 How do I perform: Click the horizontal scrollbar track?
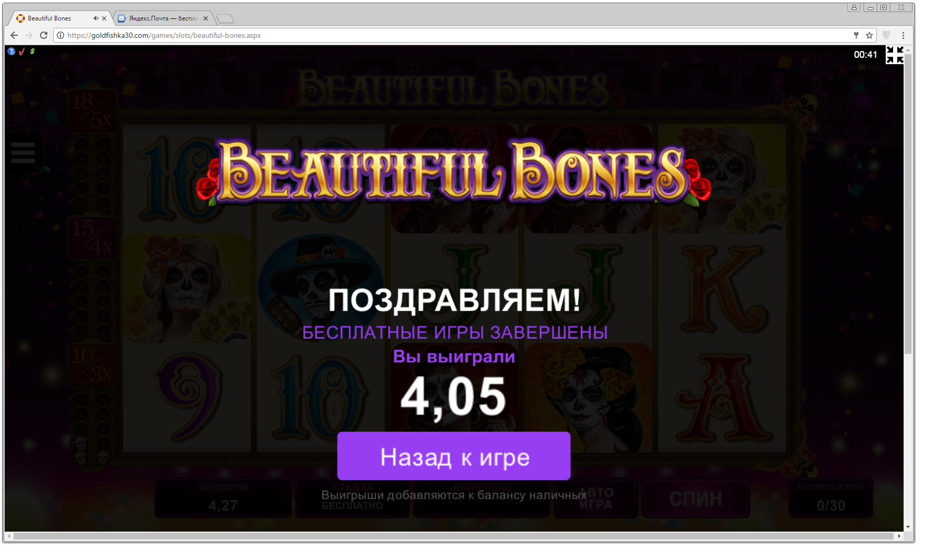point(453,536)
